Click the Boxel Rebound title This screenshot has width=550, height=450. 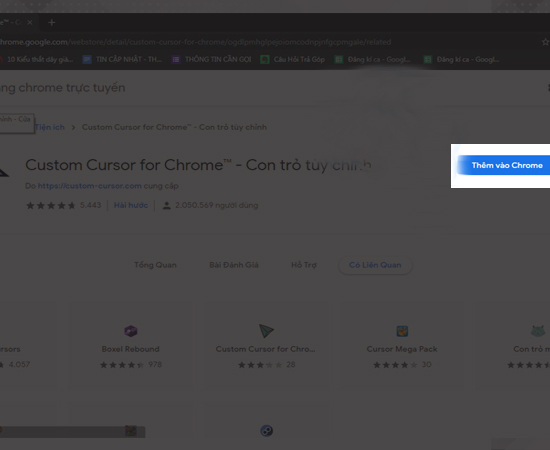[x=130, y=349]
